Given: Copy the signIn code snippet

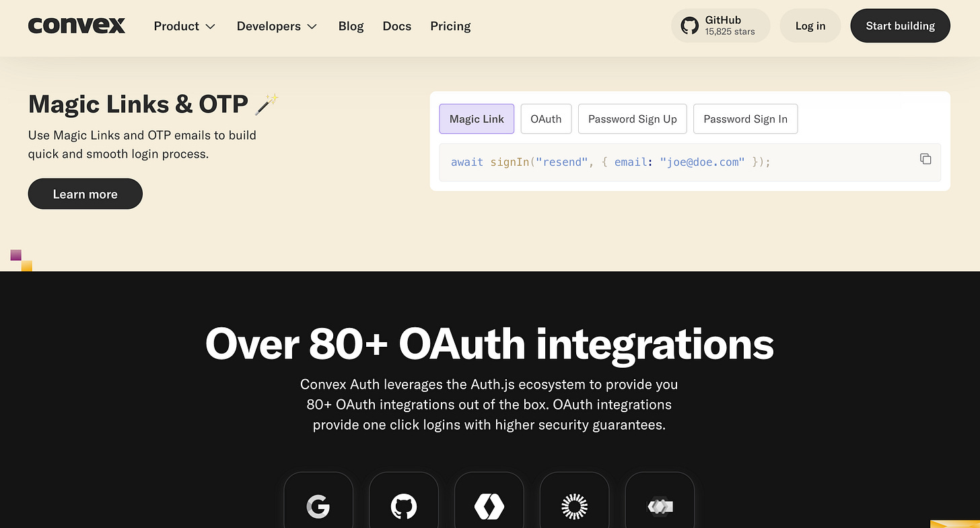Looking at the screenshot, I should (925, 159).
